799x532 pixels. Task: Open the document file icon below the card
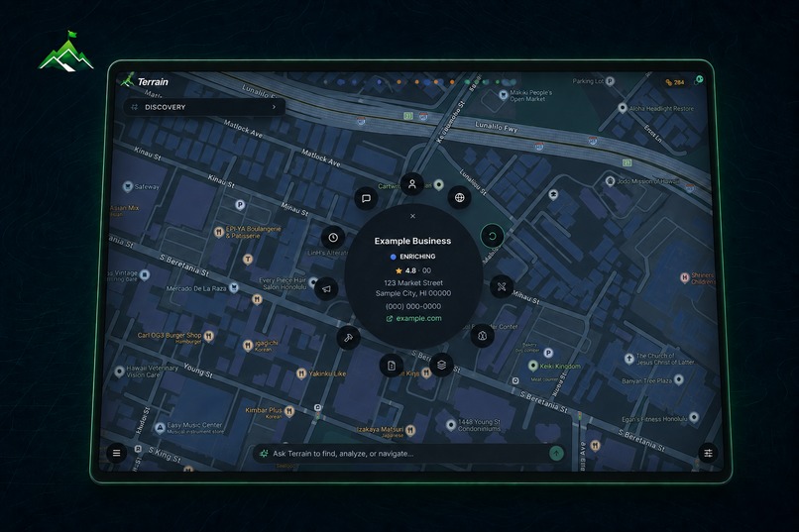coord(392,366)
